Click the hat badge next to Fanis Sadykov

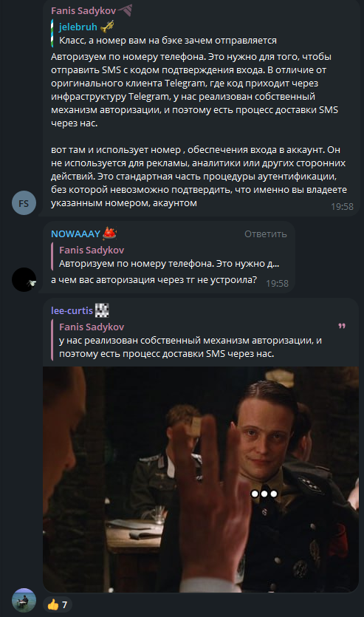coord(126,10)
